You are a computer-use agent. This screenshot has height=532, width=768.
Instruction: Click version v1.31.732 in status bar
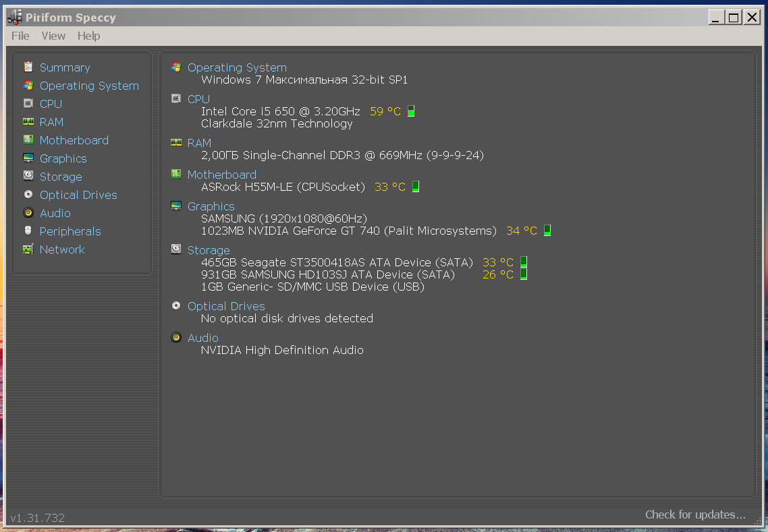click(x=37, y=518)
